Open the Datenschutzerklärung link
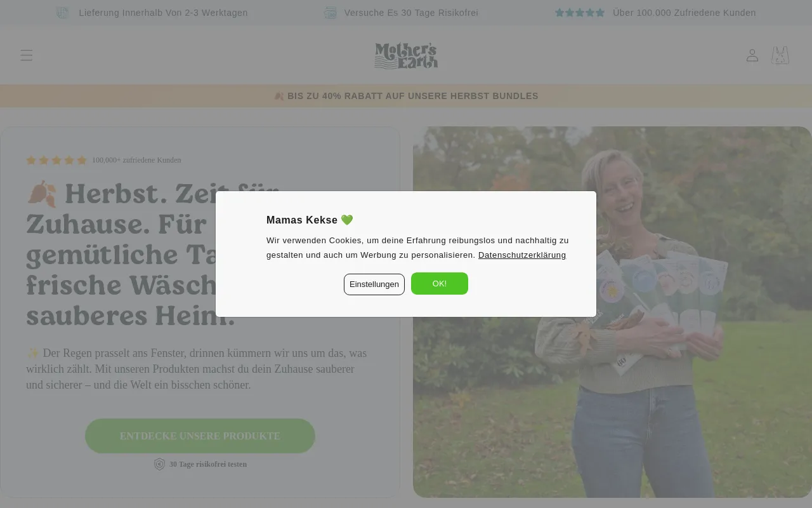The image size is (812, 508). coord(522,255)
